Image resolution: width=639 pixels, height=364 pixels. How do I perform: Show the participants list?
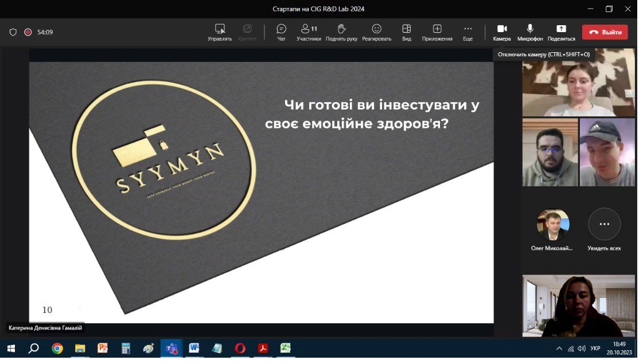click(309, 32)
